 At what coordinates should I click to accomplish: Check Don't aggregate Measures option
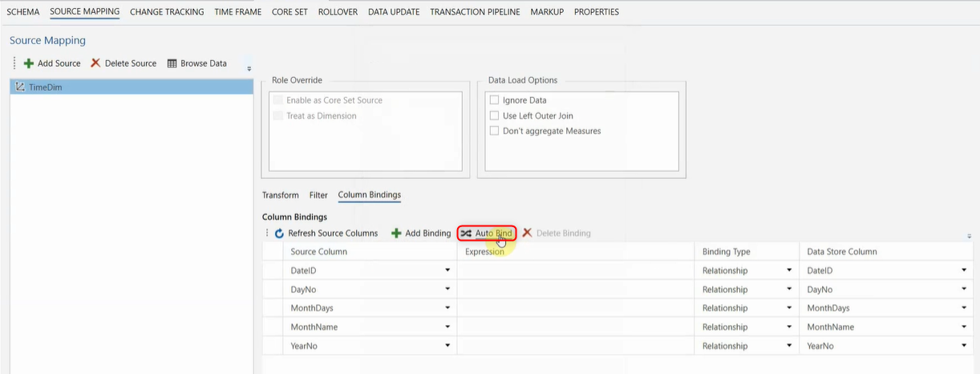(x=494, y=131)
